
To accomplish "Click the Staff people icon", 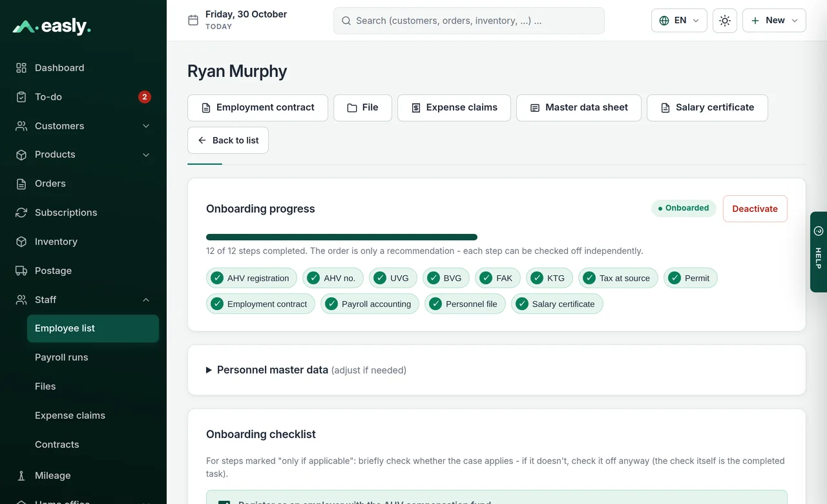I will [x=21, y=300].
